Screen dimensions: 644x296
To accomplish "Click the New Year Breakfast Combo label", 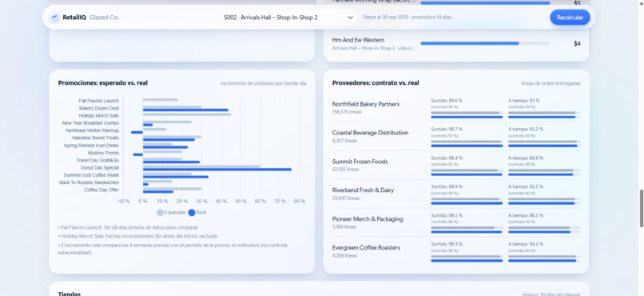I will point(90,123).
